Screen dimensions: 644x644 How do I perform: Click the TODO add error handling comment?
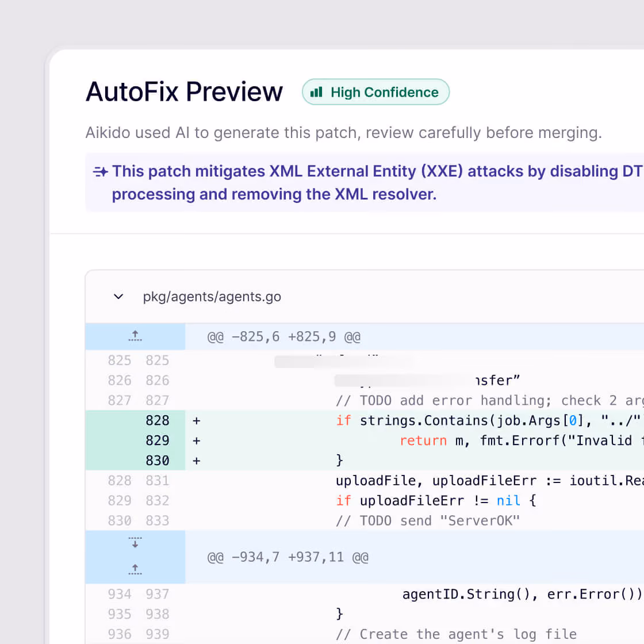pos(489,400)
